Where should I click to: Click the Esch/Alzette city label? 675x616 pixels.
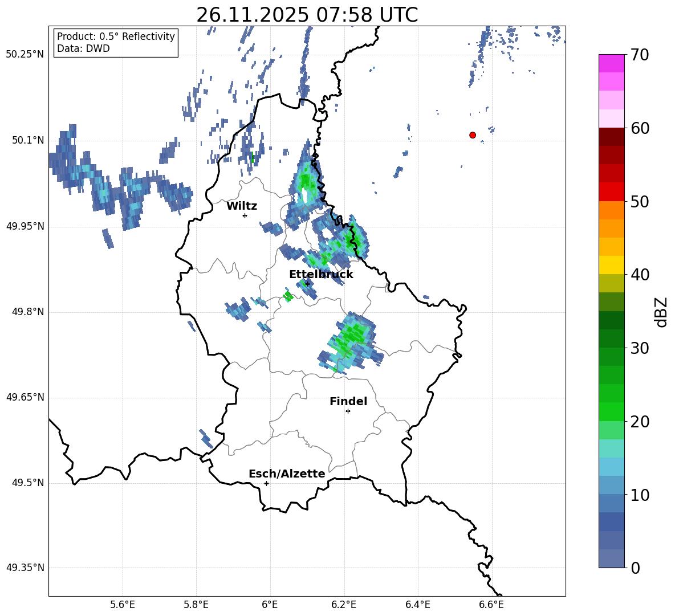point(287,474)
